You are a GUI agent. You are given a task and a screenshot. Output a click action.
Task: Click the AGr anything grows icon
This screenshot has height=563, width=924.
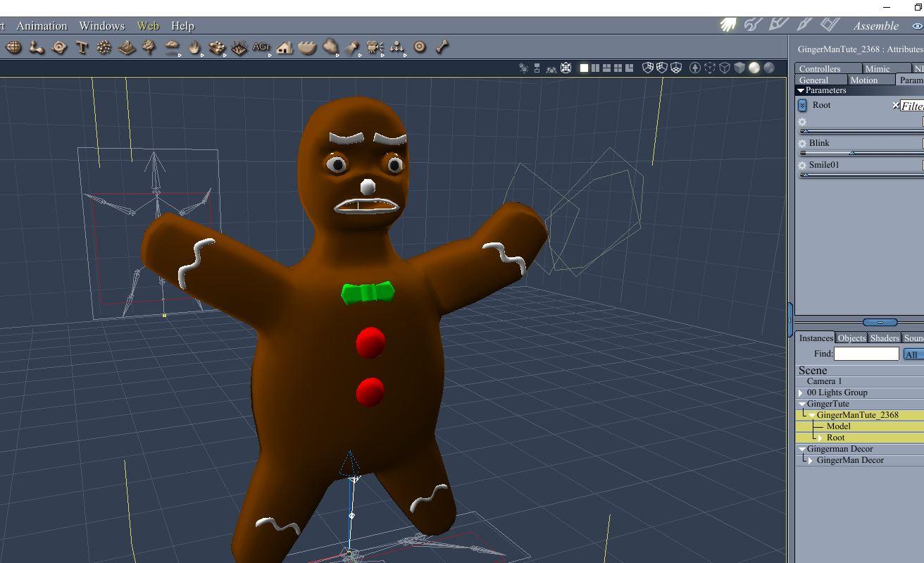pyautogui.click(x=261, y=47)
